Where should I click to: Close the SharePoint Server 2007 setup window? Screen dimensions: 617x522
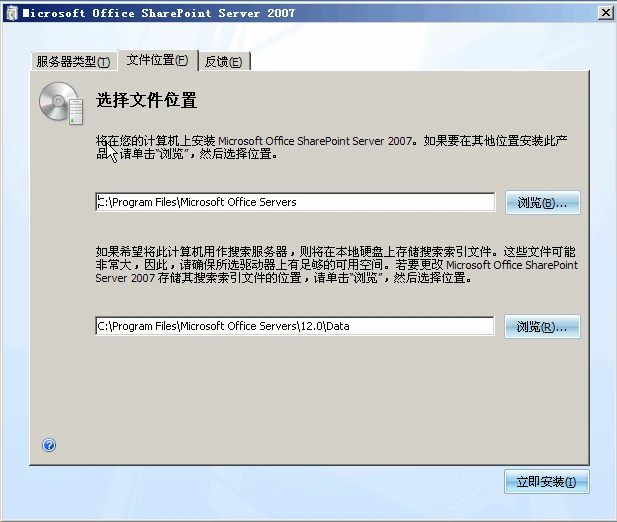coord(606,13)
